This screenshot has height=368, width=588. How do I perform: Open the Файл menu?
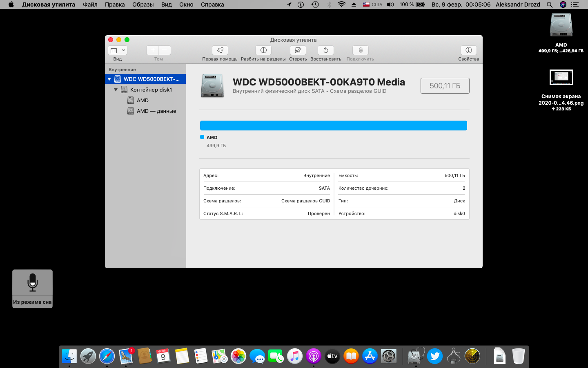(x=90, y=4)
